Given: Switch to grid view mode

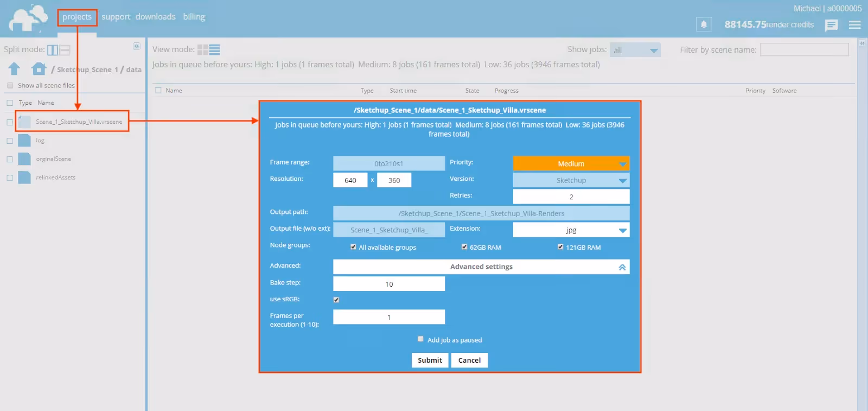Looking at the screenshot, I should (x=202, y=50).
